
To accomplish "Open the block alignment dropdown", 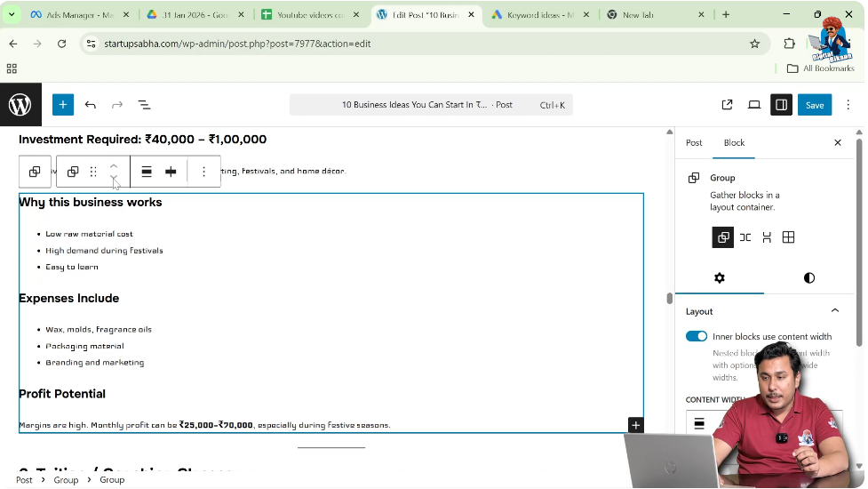I will click(x=147, y=172).
